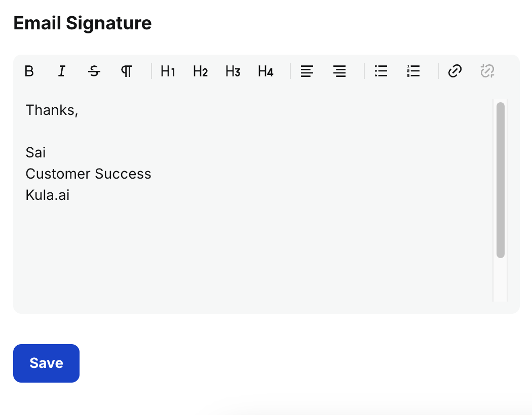Image resolution: width=532 pixels, height=415 pixels.
Task: Add a hyperlink to the signature
Action: point(455,71)
